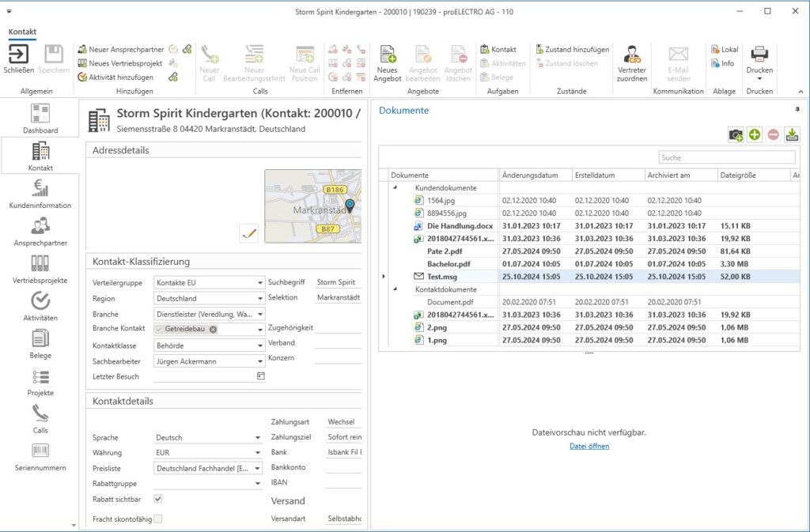Click the camera capture document icon
Viewport: 810px width, 532px height.
click(x=736, y=135)
